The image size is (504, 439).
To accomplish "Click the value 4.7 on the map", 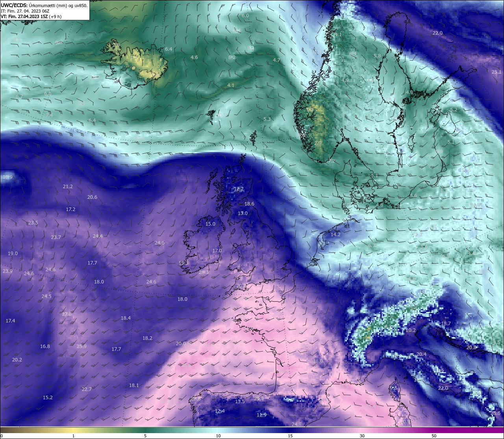I will pyautogui.click(x=276, y=60).
